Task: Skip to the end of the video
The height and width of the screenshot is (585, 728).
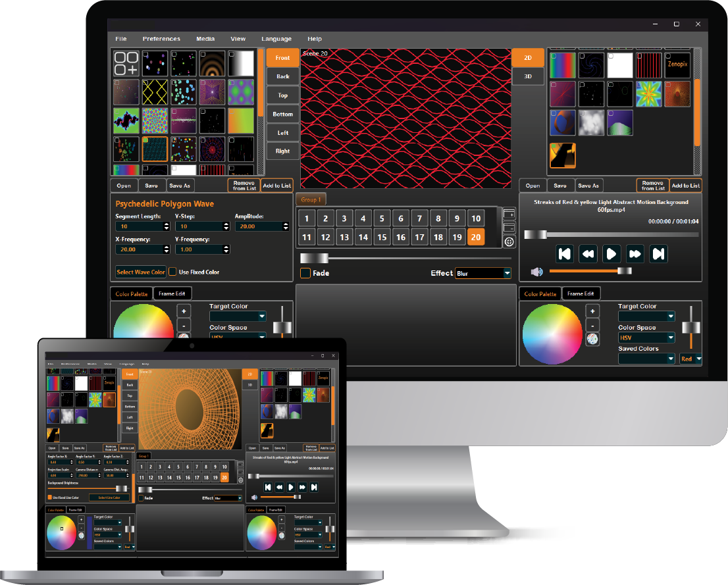Action: pyautogui.click(x=659, y=253)
